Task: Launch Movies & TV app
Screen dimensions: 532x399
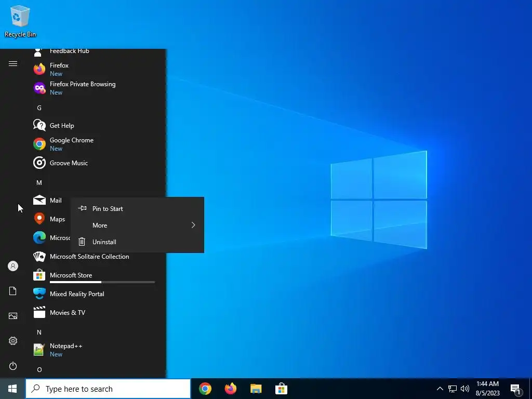Action: [x=95, y=312]
